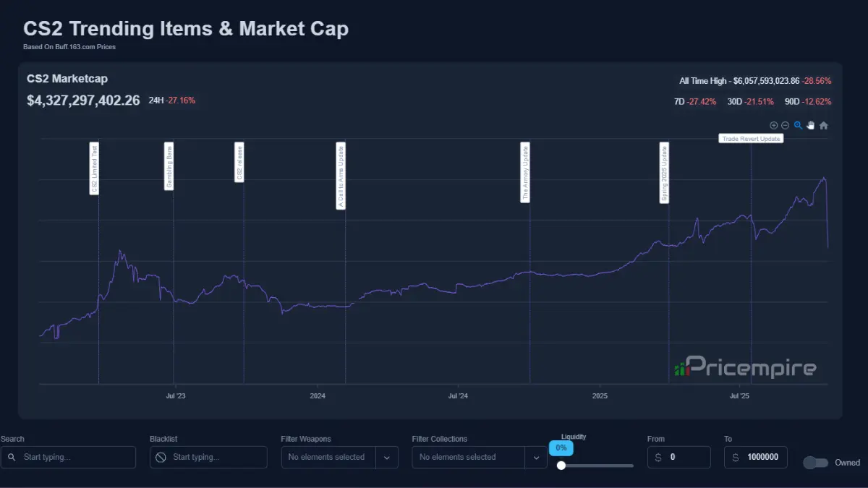Click the CS2 release annotation marker
The width and height of the screenshot is (868, 488).
click(239, 162)
